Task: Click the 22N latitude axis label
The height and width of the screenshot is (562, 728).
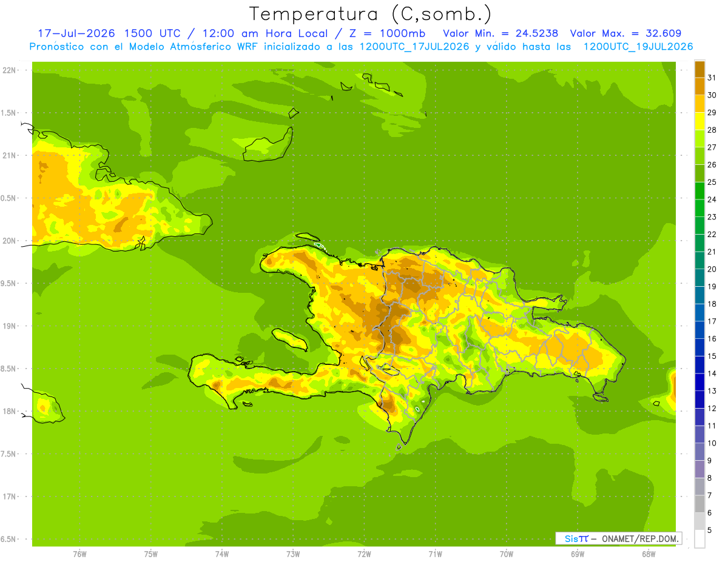Action: [9, 70]
